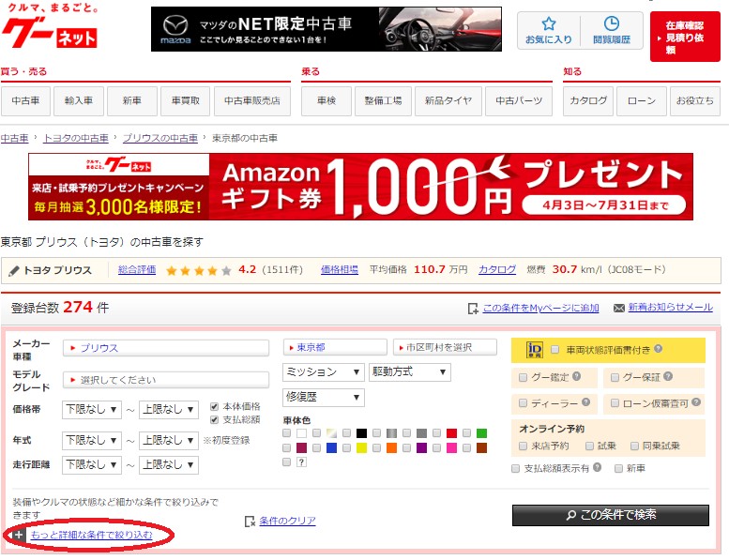
Task: Click help icon beside グー鑑定
Action: 576,376
